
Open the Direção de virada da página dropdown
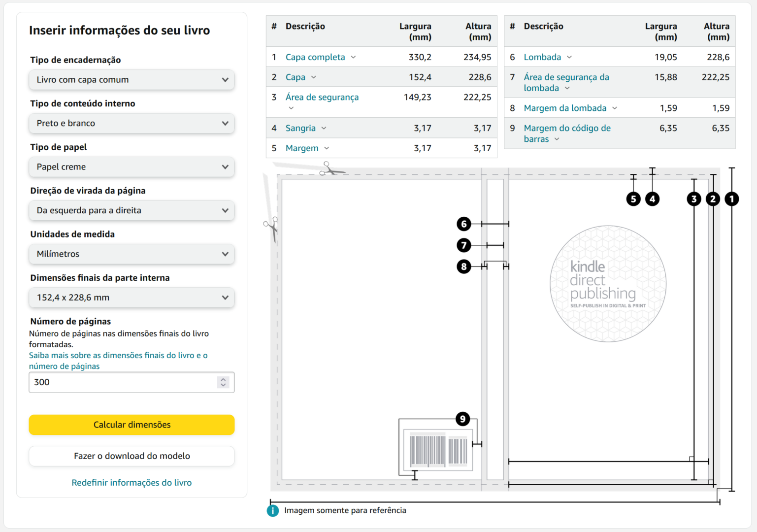132,210
